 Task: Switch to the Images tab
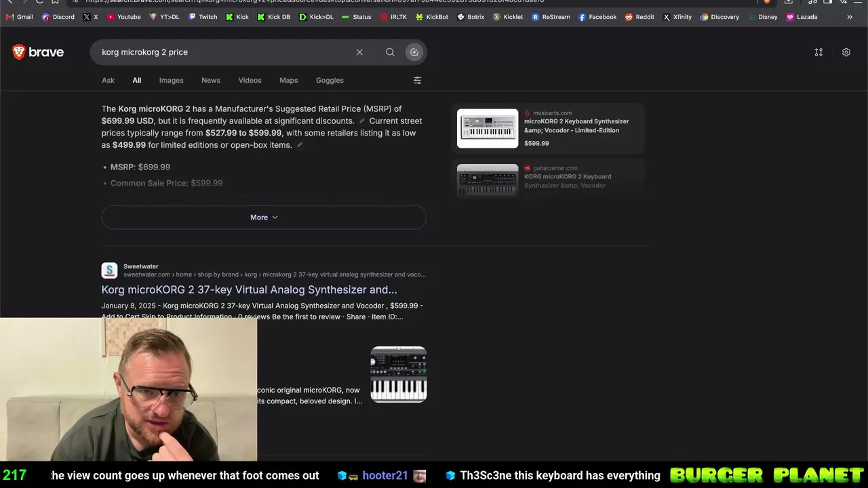[x=172, y=80]
